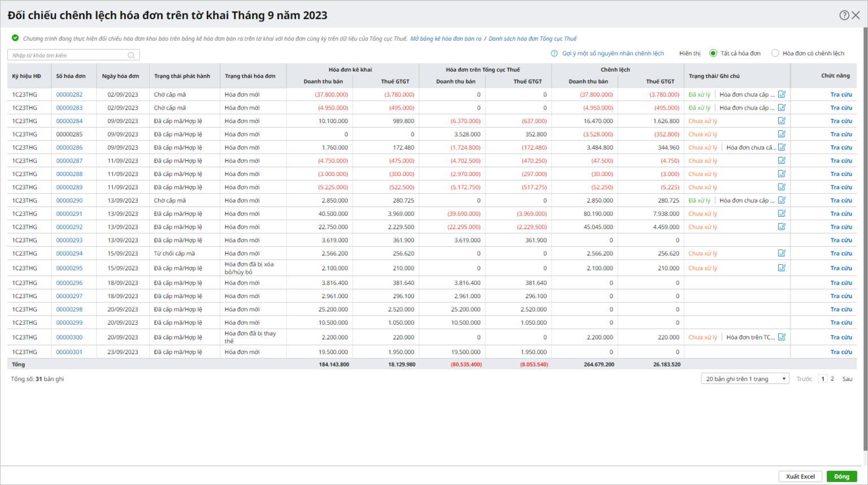The height and width of the screenshot is (485, 868).
Task: Select 'Hóa đơn có chênh lệch' radio option
Action: 775,53
